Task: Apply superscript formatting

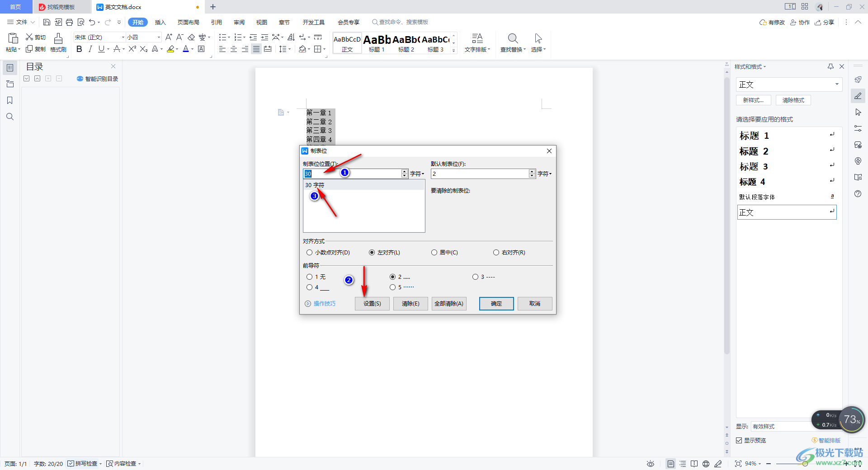Action: pos(132,49)
